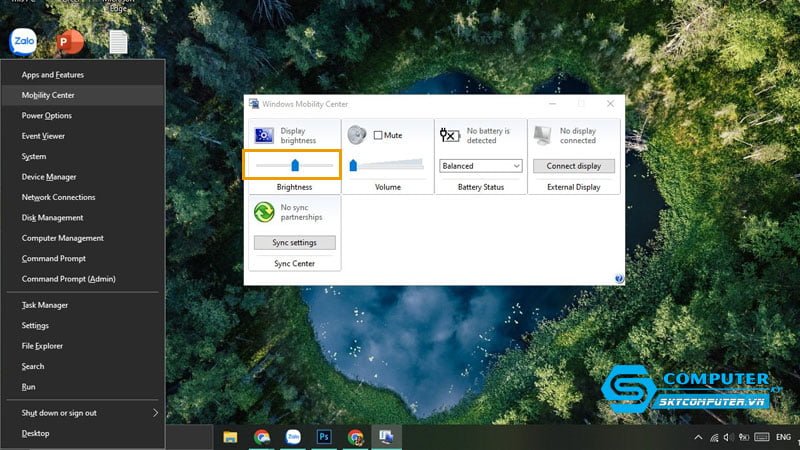Open the Zalo desktop shortcut
This screenshot has width=800, height=450.
coord(22,42)
